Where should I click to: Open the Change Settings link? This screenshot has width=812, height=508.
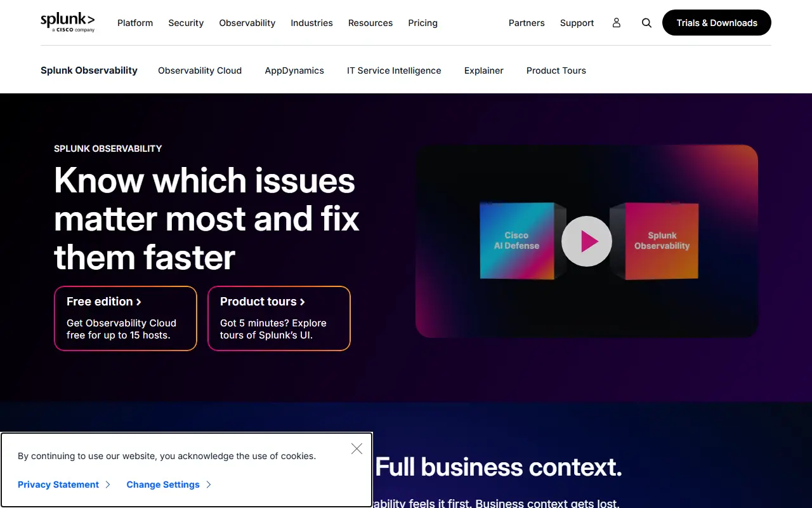coord(169,485)
